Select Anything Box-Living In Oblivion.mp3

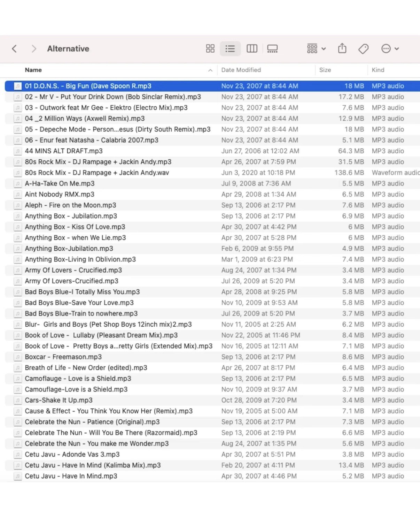(80, 259)
